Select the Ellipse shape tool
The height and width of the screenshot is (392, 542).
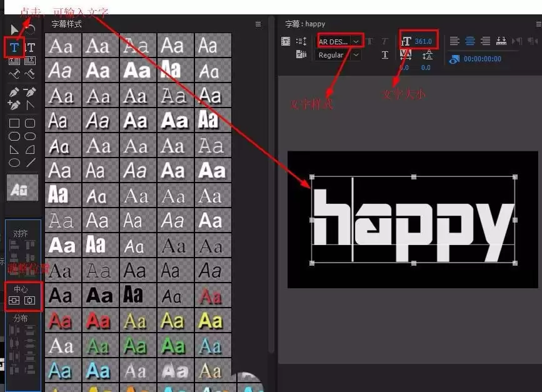14,163
